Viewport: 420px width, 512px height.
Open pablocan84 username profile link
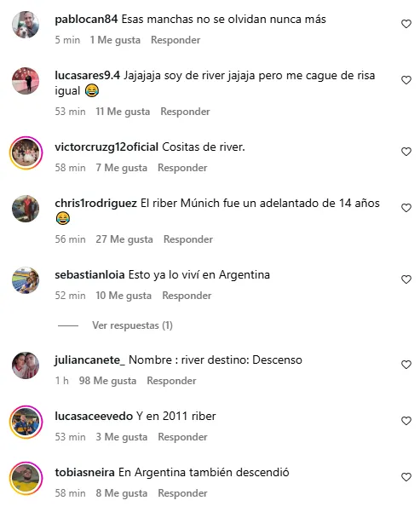(x=86, y=20)
